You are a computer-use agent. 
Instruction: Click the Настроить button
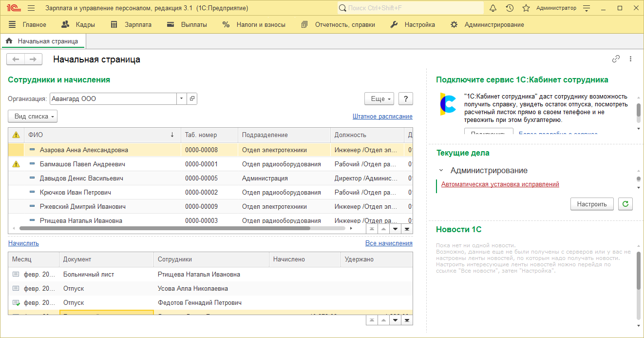click(592, 204)
